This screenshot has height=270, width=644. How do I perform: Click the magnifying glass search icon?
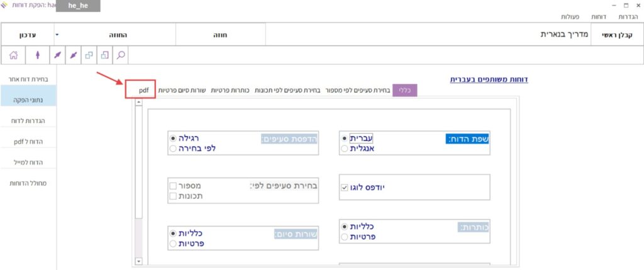pos(120,55)
